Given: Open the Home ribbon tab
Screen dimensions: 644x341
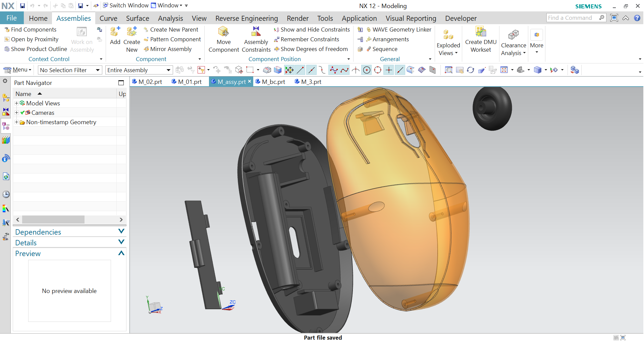Looking at the screenshot, I should coord(38,18).
